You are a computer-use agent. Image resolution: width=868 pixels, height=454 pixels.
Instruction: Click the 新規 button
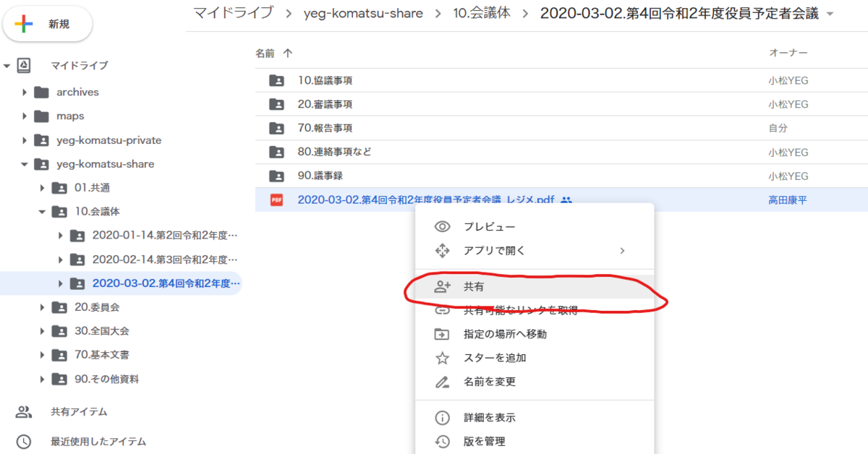48,25
